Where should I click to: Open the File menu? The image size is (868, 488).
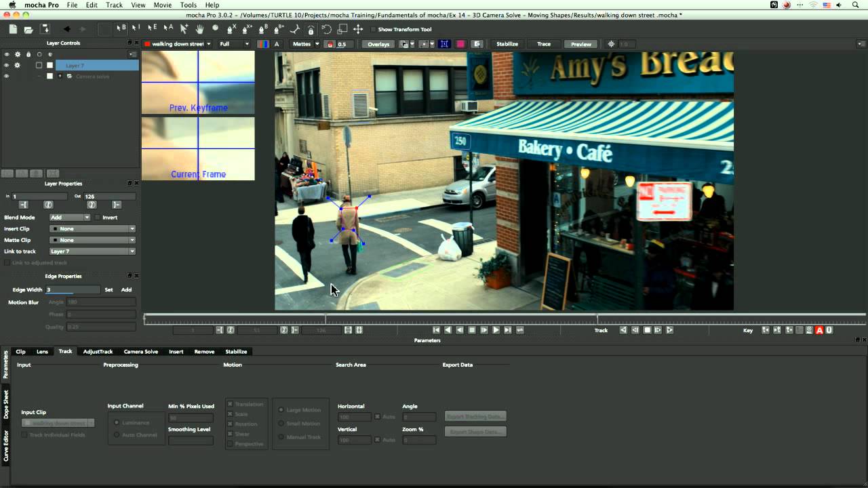[x=72, y=5]
